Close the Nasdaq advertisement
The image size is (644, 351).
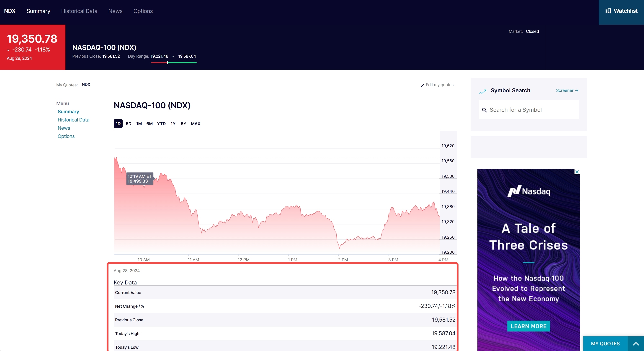tap(577, 172)
